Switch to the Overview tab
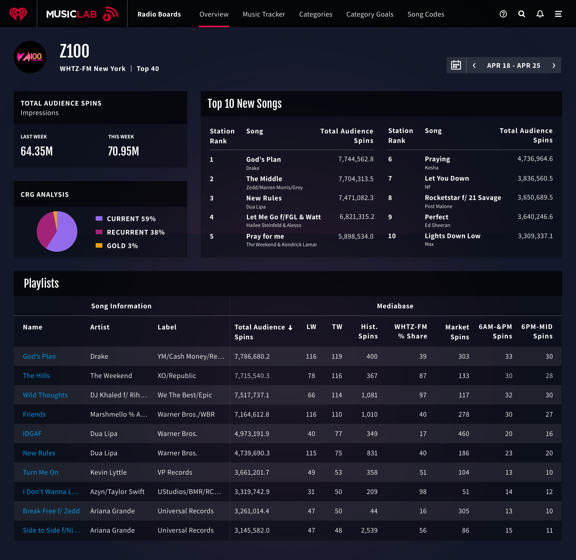 [x=214, y=14]
